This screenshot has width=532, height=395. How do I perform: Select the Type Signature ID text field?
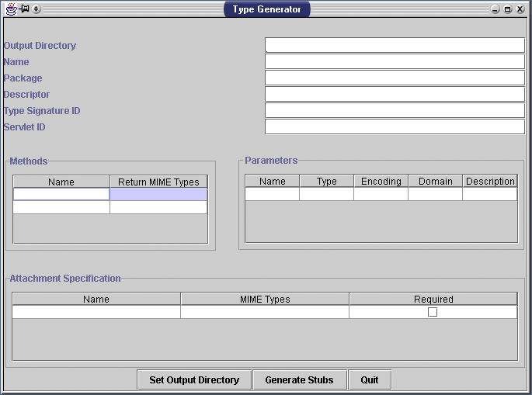(395, 111)
